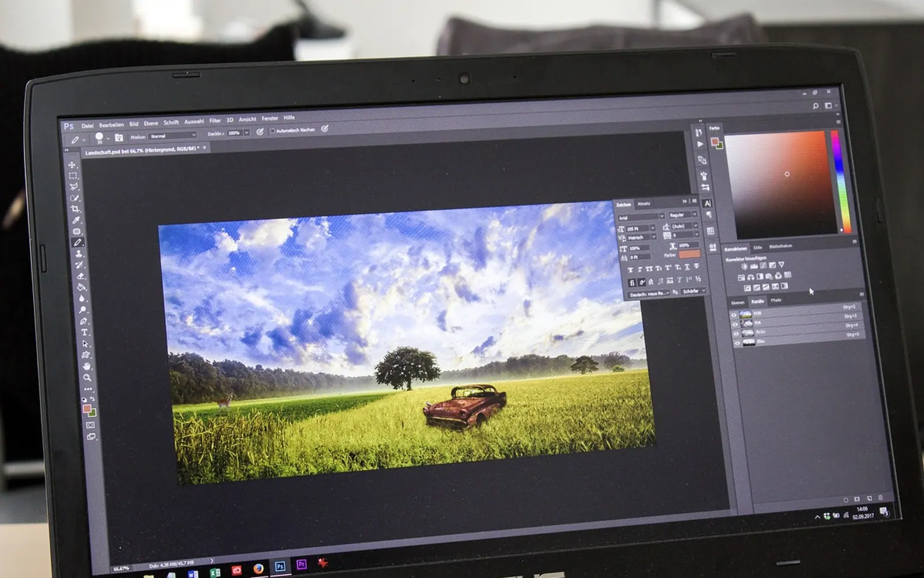Hide the Blau channel eye icon
Screen dimensions: 924x578
click(x=737, y=343)
